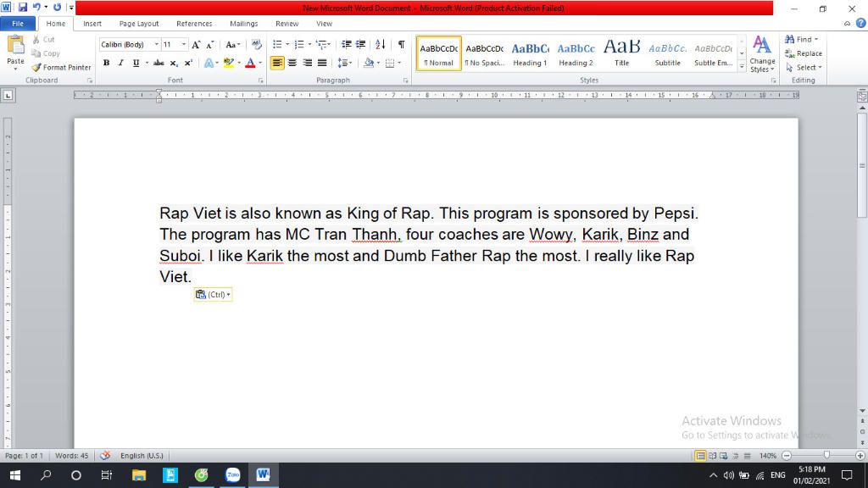Expand the Styles gallery more arrow
The image size is (868, 488).
coord(742,66)
